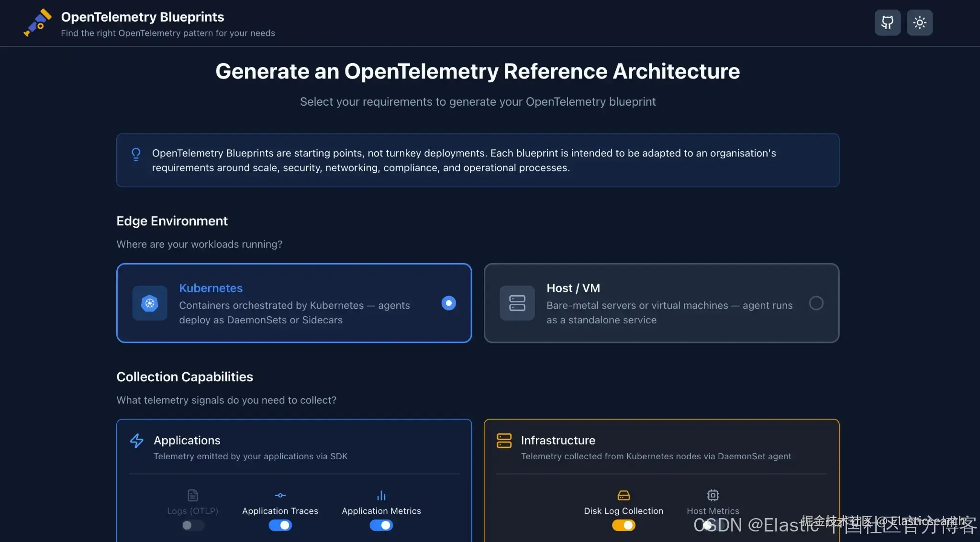
Task: Click the Disk Log Collection drive icon
Action: 624,495
